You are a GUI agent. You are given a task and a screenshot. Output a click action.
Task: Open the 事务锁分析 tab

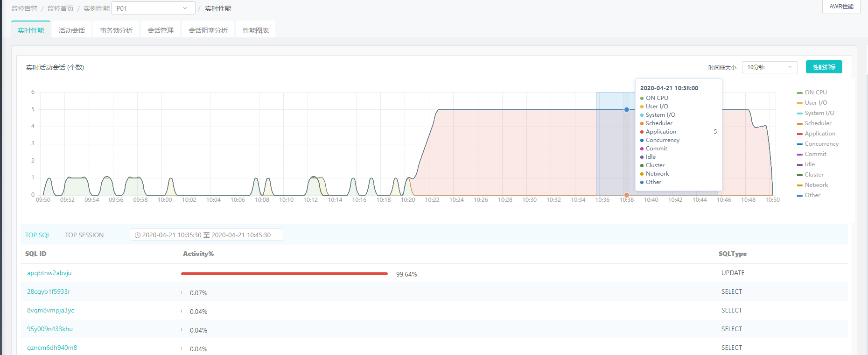[116, 30]
